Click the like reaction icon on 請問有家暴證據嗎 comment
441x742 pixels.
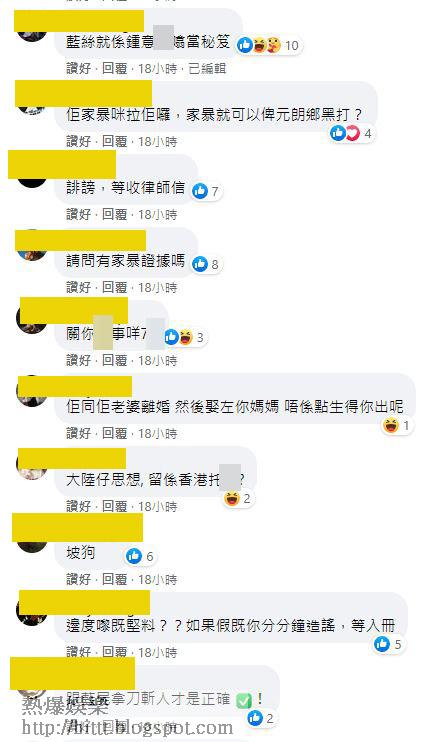(200, 264)
